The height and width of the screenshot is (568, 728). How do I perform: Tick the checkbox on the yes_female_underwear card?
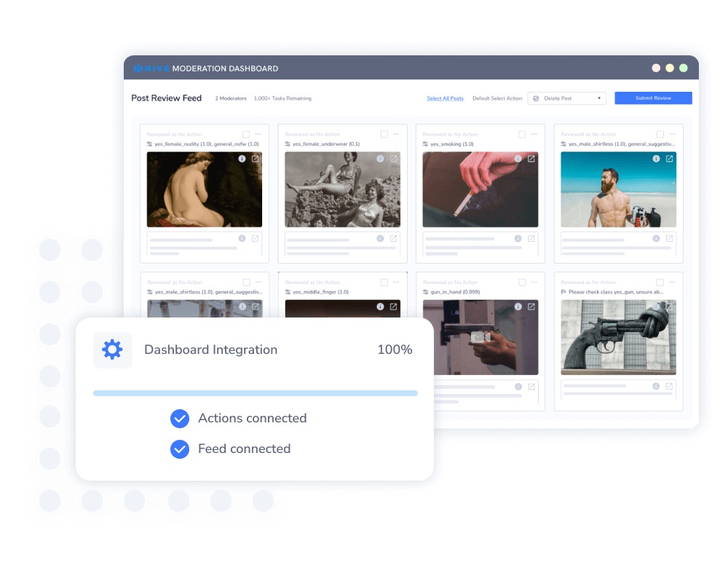pos(384,134)
